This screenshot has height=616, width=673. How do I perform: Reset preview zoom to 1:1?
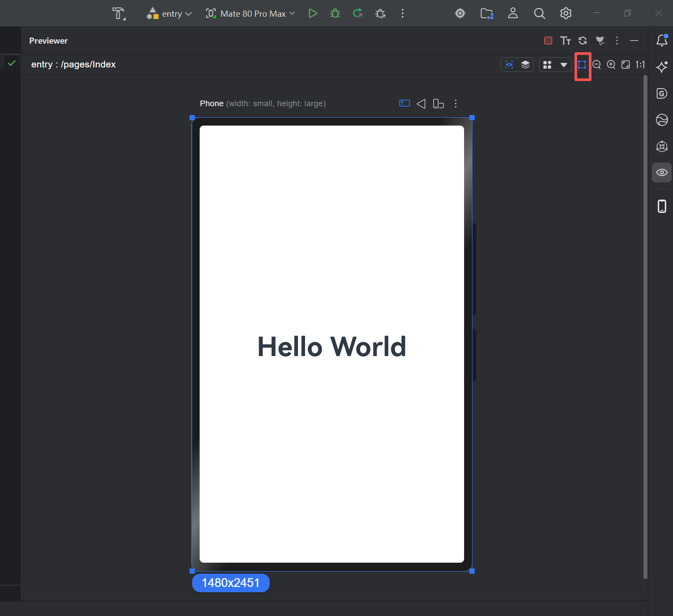tap(640, 65)
